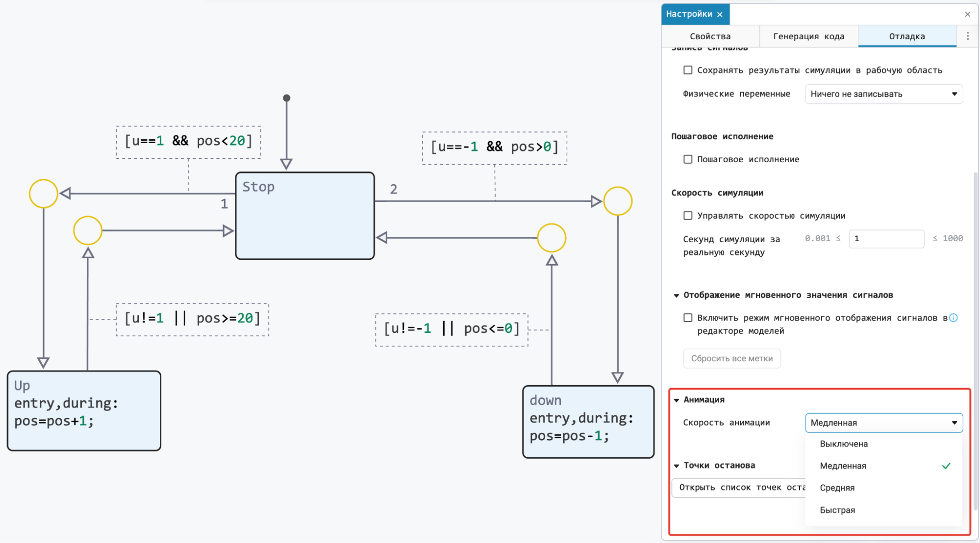
Task: Click the [u==1 && pos<20] transition label
Action: 188,142
